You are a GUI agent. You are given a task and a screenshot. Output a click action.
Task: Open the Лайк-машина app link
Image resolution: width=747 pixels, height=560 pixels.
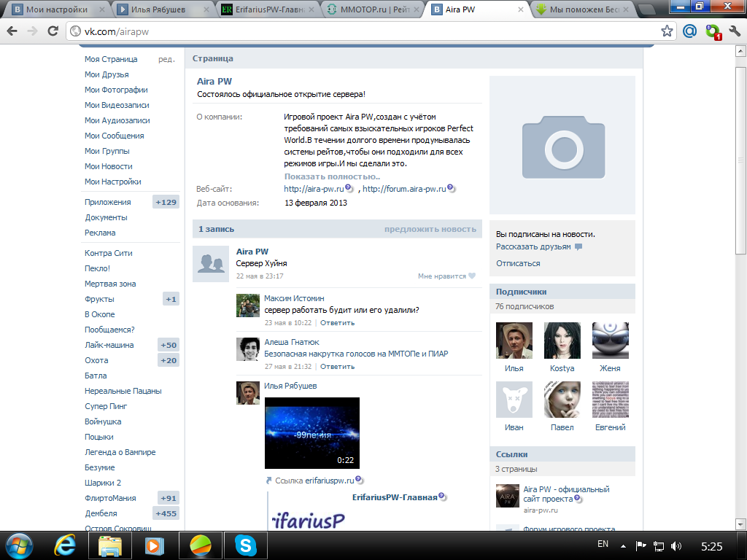pyautogui.click(x=109, y=345)
